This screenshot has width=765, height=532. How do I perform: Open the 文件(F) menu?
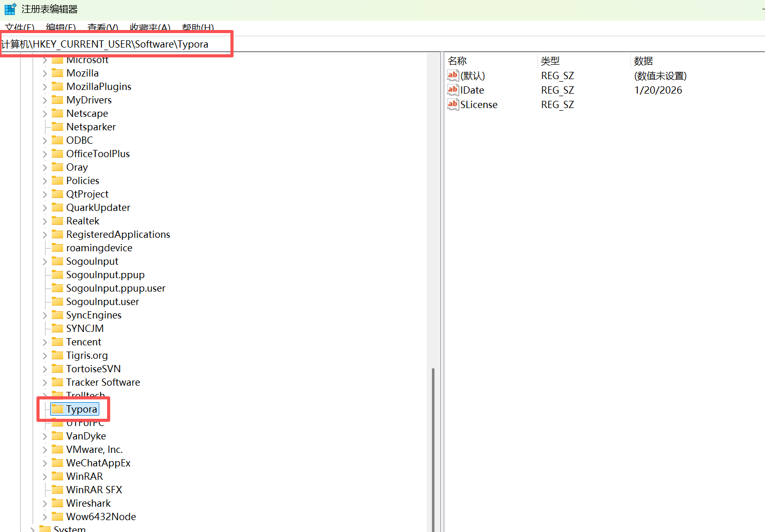click(20, 28)
